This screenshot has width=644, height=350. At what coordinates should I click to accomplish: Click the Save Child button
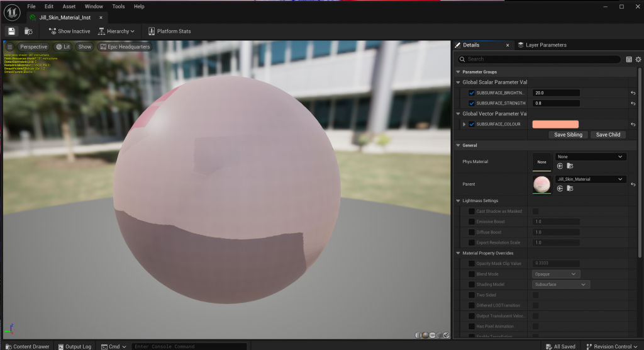(x=608, y=135)
